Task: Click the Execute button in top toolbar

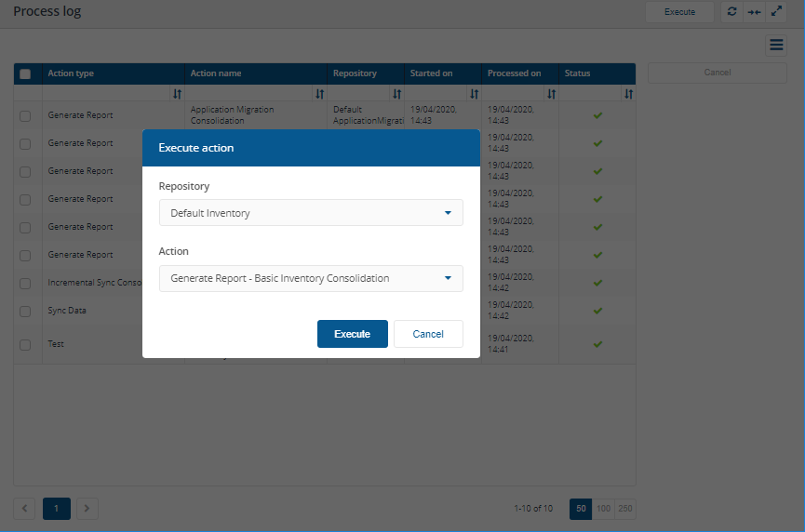Action: coord(679,12)
